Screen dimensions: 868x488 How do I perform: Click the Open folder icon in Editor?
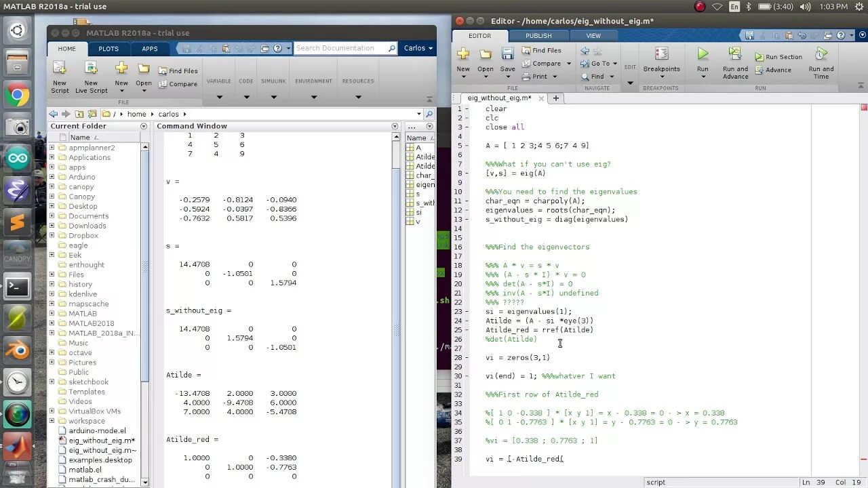(486, 54)
